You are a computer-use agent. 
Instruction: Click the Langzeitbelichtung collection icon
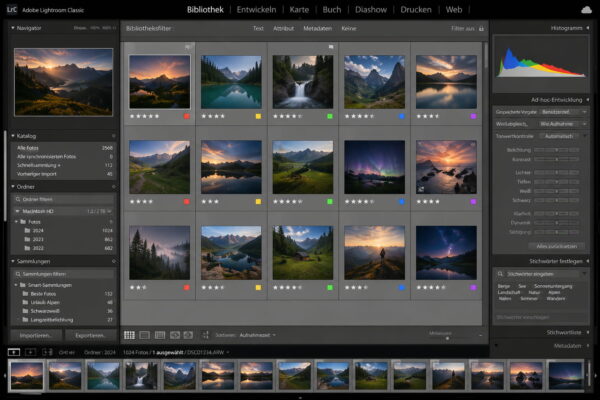point(25,320)
